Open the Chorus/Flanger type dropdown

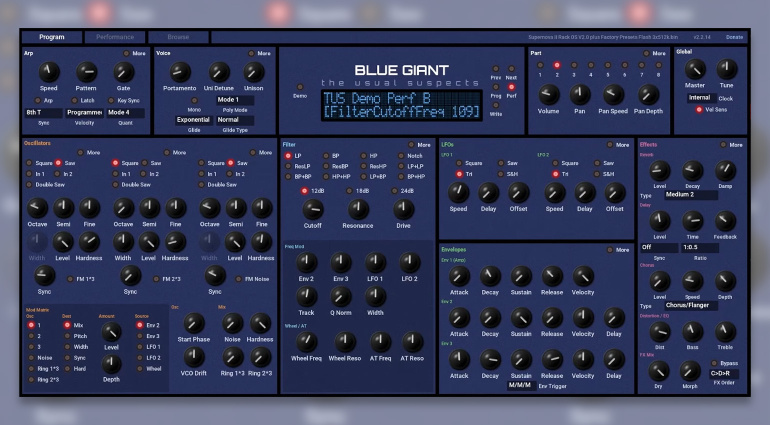(x=691, y=306)
